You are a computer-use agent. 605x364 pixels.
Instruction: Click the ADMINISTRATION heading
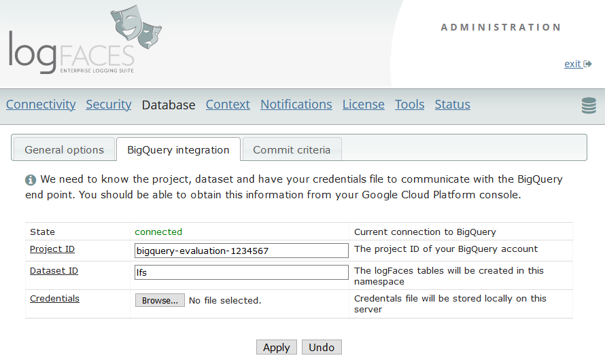tap(501, 27)
